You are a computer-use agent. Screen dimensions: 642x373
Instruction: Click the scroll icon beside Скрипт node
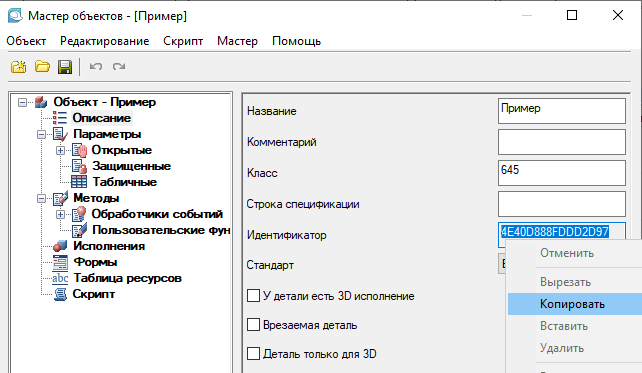[60, 294]
